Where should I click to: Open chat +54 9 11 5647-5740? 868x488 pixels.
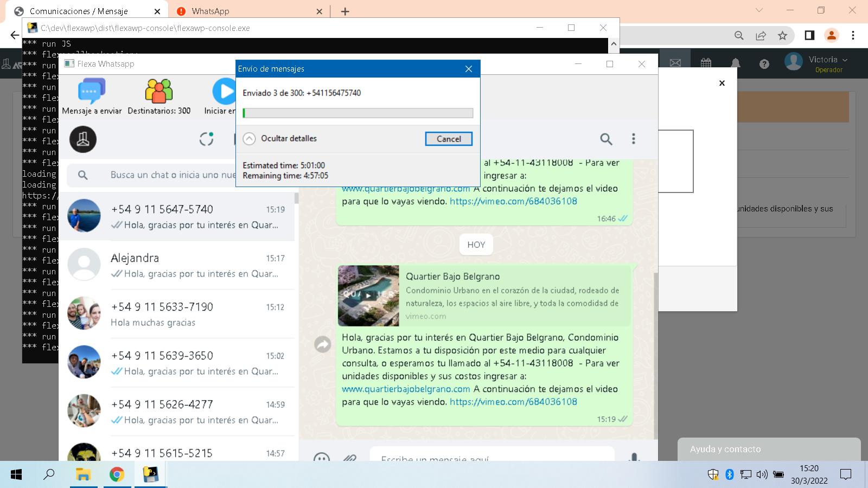pos(176,216)
